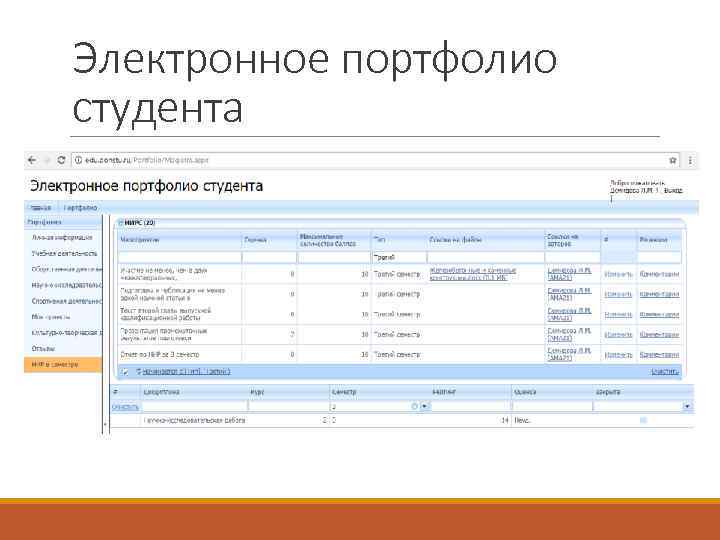This screenshot has width=720, height=540.
Task: Switch to the Портфолио tab
Action: pyautogui.click(x=81, y=208)
